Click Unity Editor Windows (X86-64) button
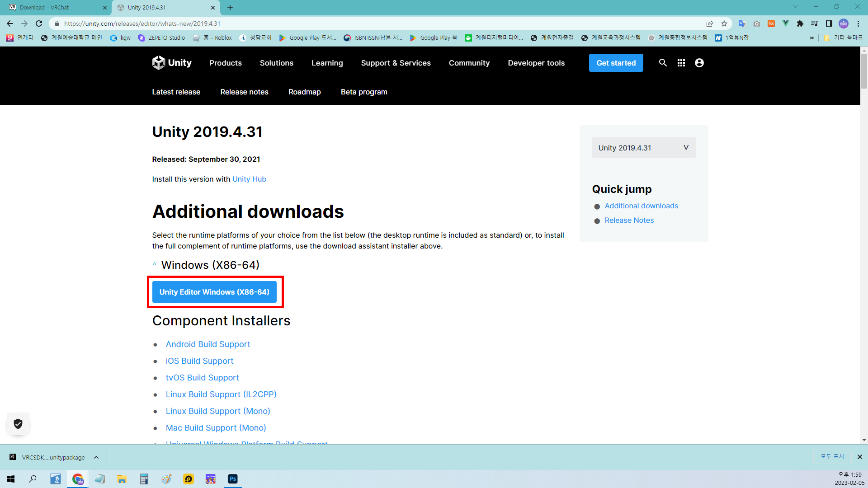Screen dimensions: 868x488 click(214, 292)
